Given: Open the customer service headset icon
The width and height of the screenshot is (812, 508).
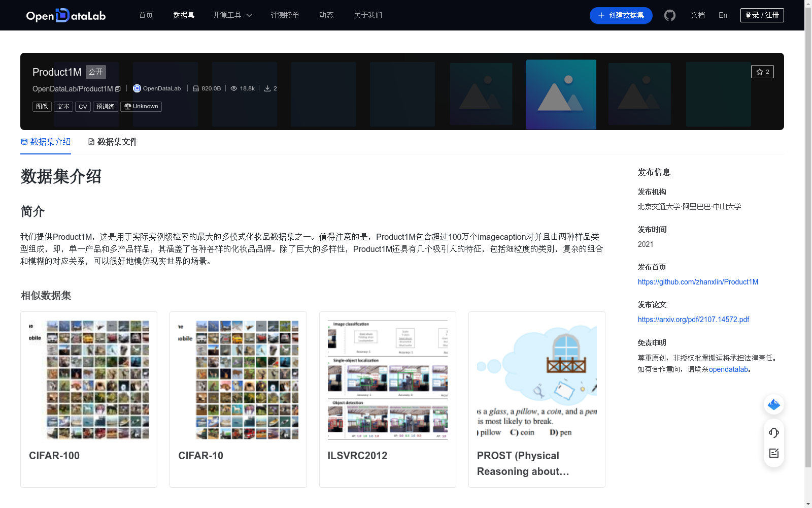Looking at the screenshot, I should coord(774,432).
